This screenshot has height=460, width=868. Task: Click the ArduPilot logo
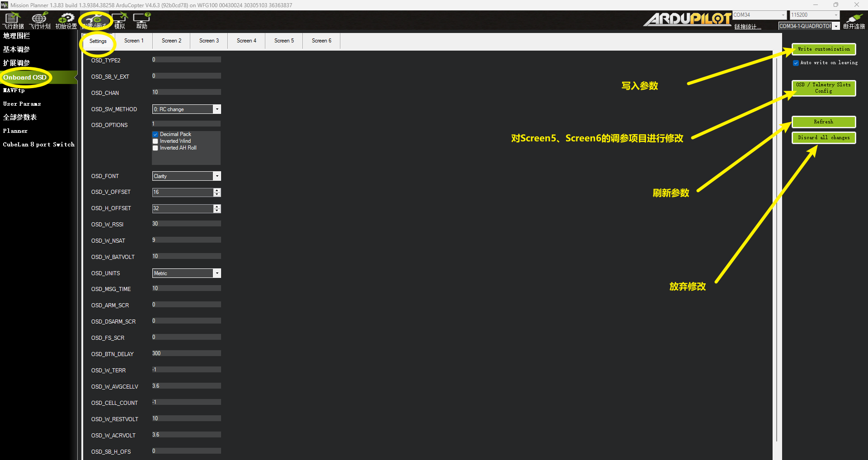(687, 19)
